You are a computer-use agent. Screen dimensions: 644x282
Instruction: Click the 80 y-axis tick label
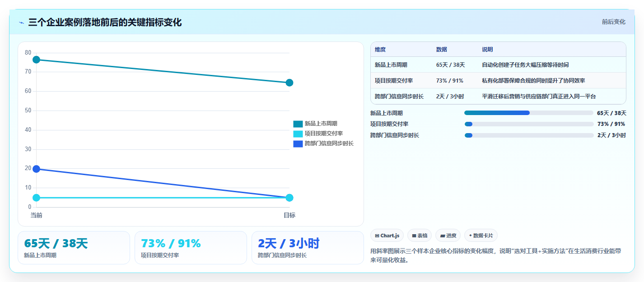pos(28,53)
